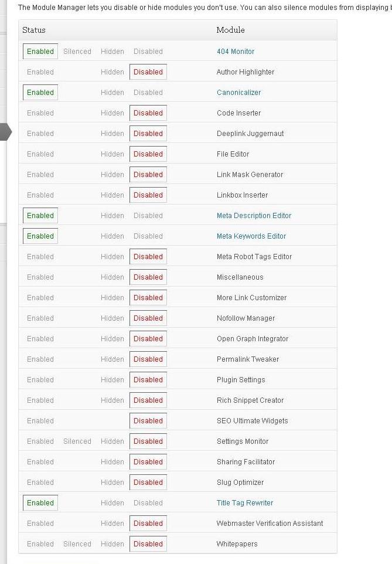
Task: Open the 404 Monitor module link
Action: tap(236, 52)
